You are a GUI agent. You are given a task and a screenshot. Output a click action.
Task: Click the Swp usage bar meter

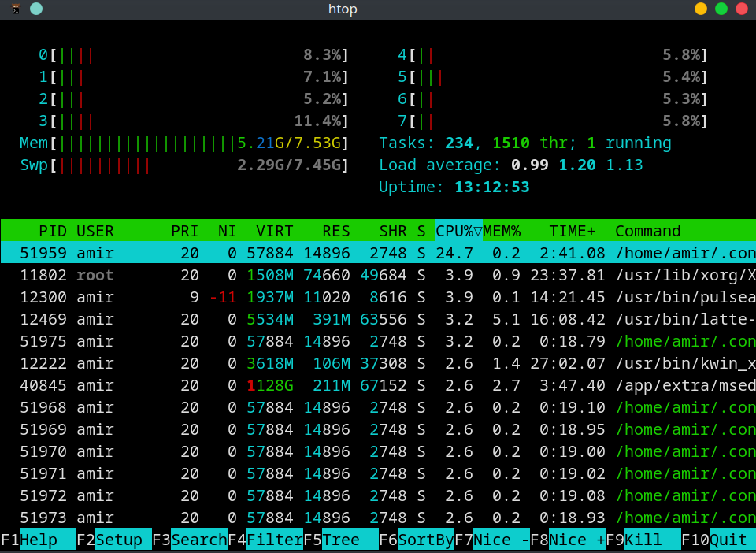pos(184,165)
